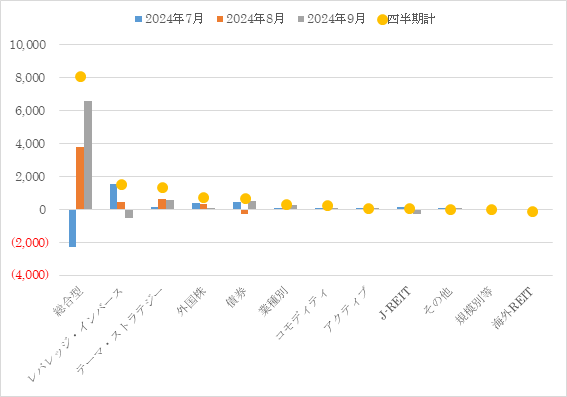The height and width of the screenshot is (397, 567).
Task: Click the yellow 四半期計 legend marker
Action: click(382, 20)
